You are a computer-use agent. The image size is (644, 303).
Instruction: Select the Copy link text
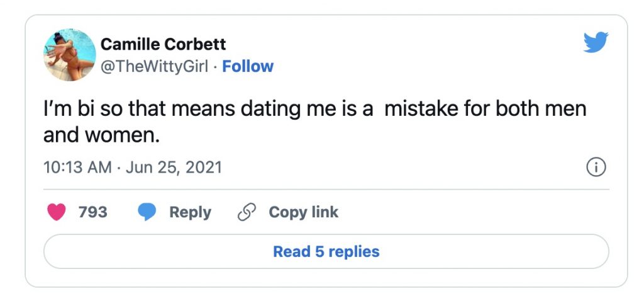click(x=303, y=212)
